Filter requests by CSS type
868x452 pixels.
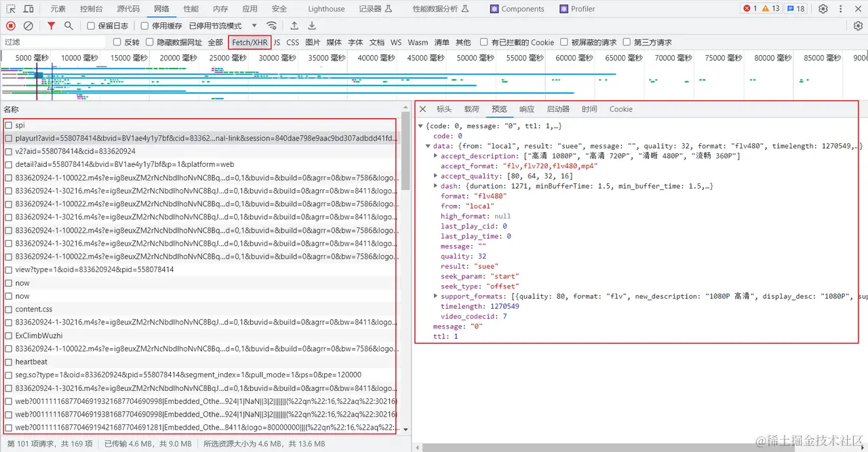pos(293,42)
